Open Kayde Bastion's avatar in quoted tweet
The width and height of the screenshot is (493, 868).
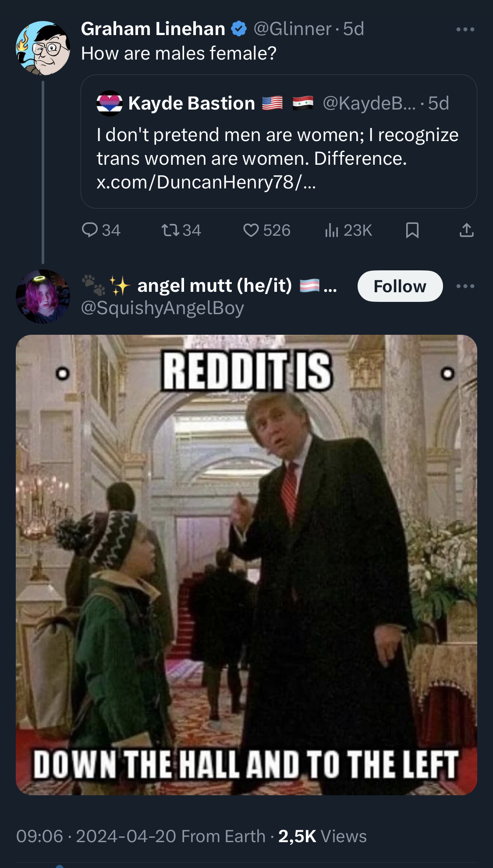point(109,103)
